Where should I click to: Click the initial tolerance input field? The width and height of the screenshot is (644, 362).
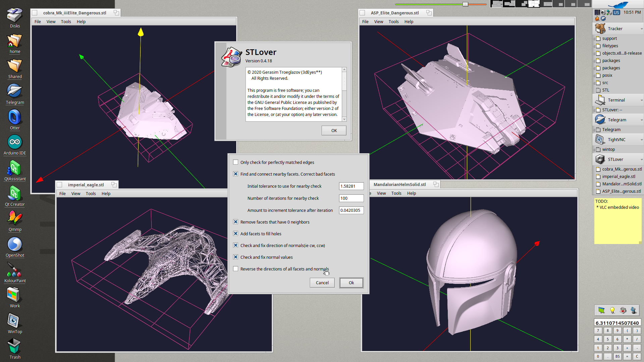(x=351, y=186)
